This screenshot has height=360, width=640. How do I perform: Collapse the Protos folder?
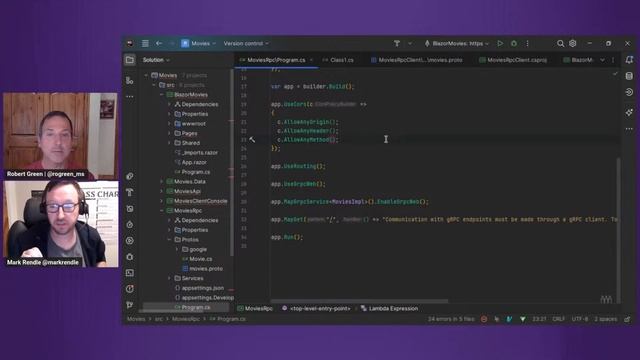[169, 240]
